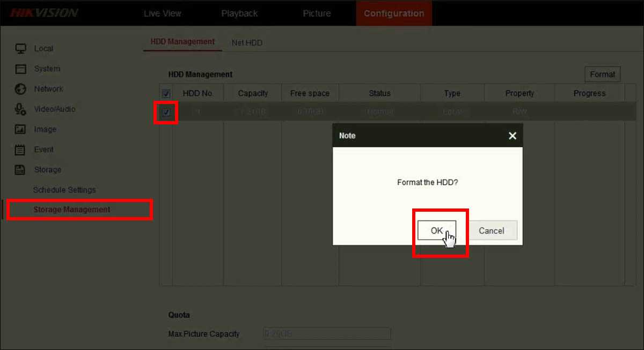The height and width of the screenshot is (350, 644).
Task: Switch to the Net HDD tab
Action: pyautogui.click(x=247, y=42)
